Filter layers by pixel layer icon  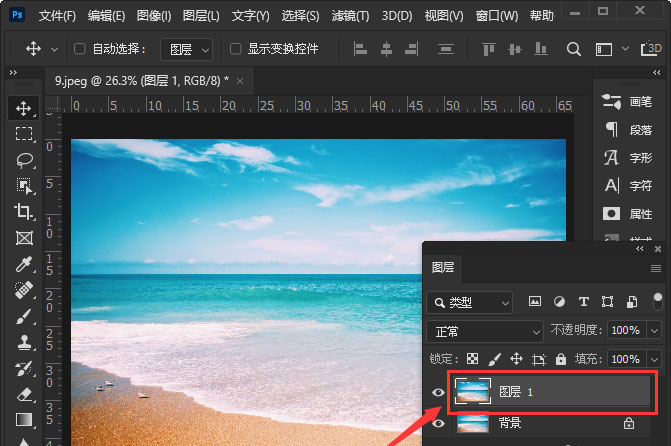click(x=534, y=302)
